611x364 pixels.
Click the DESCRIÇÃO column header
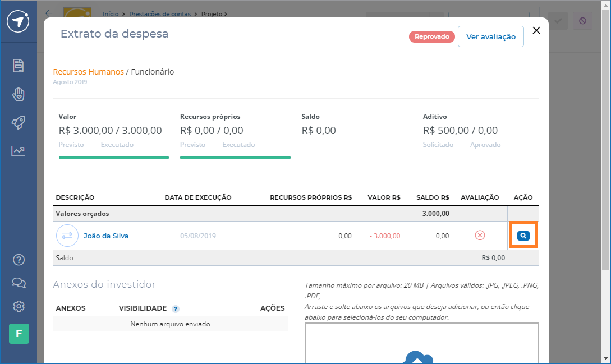pos(75,197)
